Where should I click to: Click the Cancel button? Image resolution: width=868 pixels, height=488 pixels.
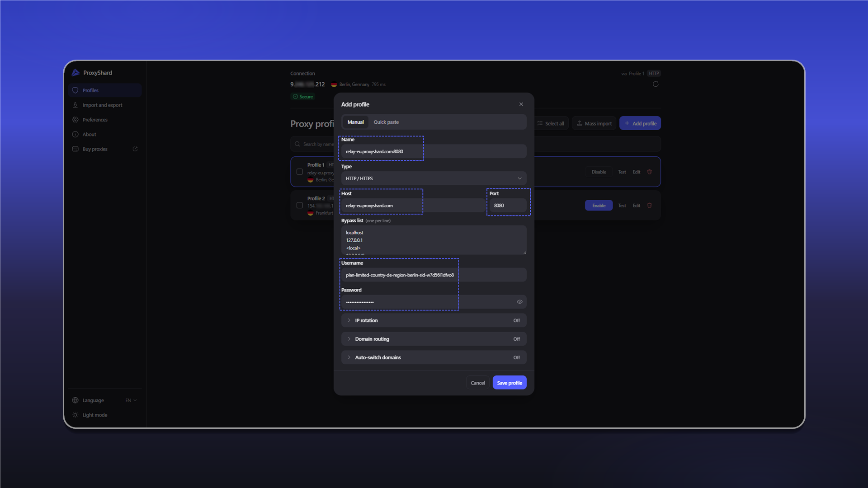pyautogui.click(x=477, y=383)
